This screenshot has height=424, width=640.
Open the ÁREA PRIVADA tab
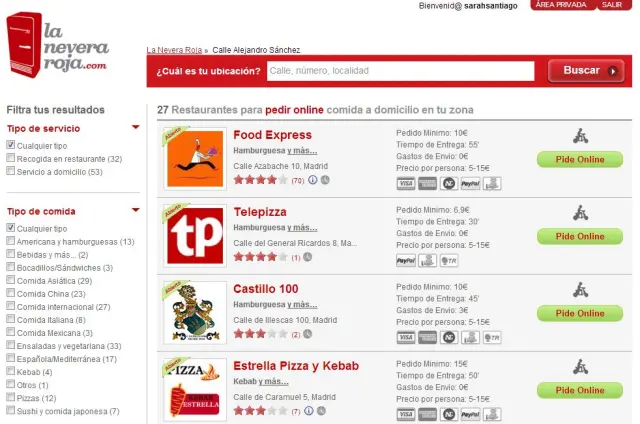point(561,5)
